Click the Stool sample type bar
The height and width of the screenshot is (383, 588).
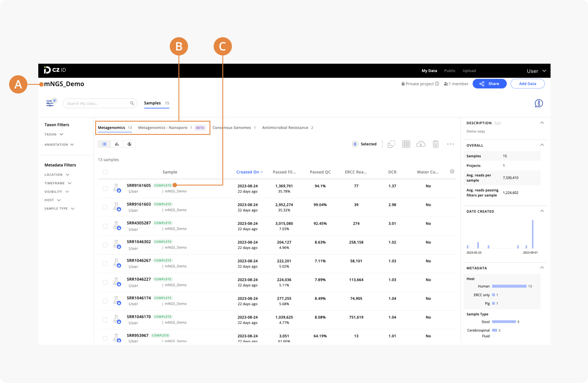click(504, 322)
